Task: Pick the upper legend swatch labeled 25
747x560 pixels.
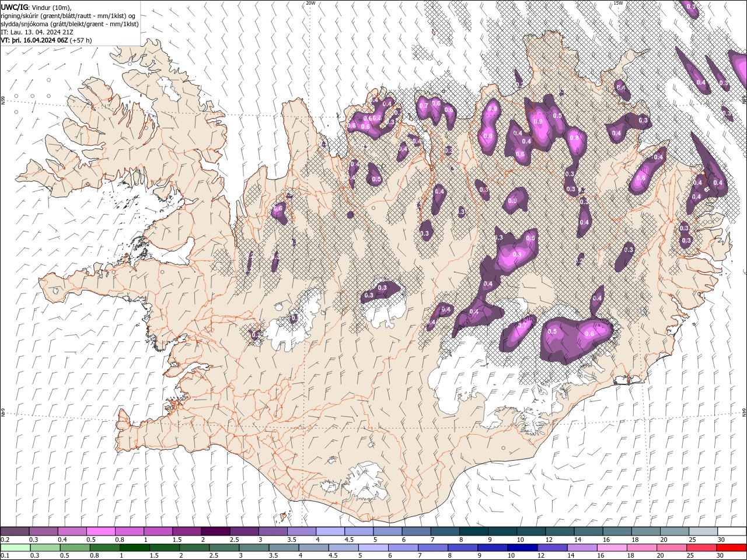Action: click(x=704, y=531)
